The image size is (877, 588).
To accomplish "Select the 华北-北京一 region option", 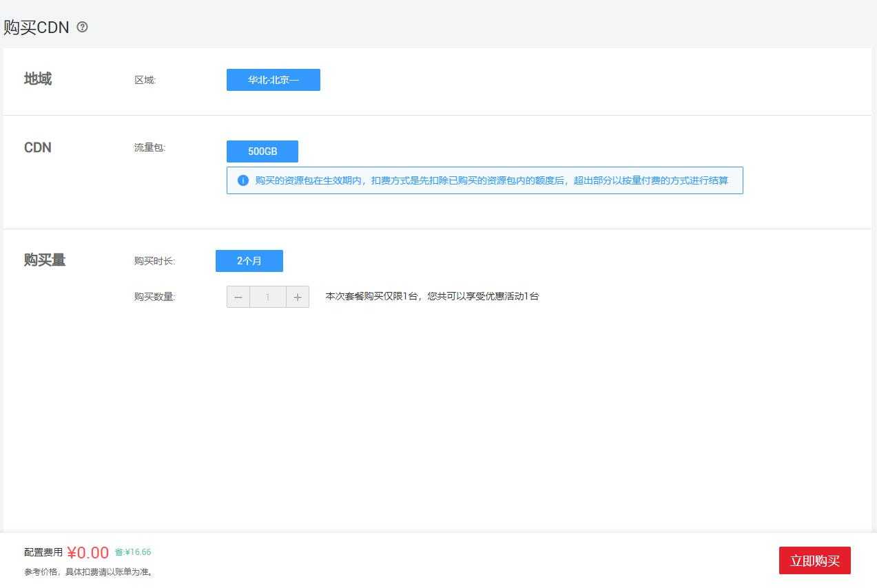I will (273, 80).
